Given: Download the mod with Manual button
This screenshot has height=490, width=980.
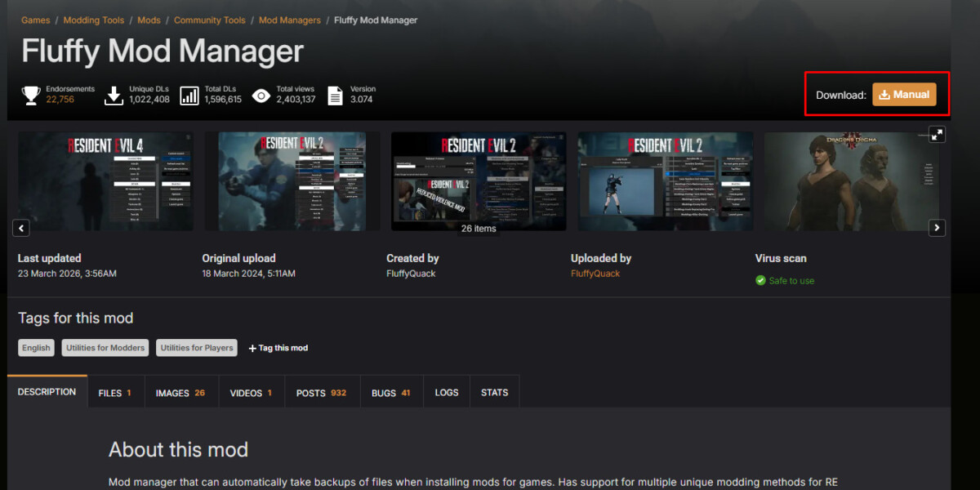Looking at the screenshot, I should [x=904, y=95].
